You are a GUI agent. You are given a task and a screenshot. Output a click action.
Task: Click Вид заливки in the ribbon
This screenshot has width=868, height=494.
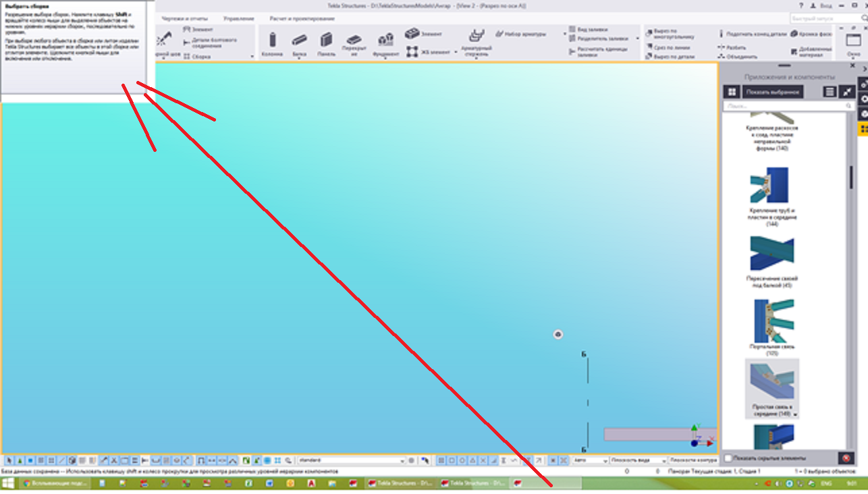coord(588,30)
